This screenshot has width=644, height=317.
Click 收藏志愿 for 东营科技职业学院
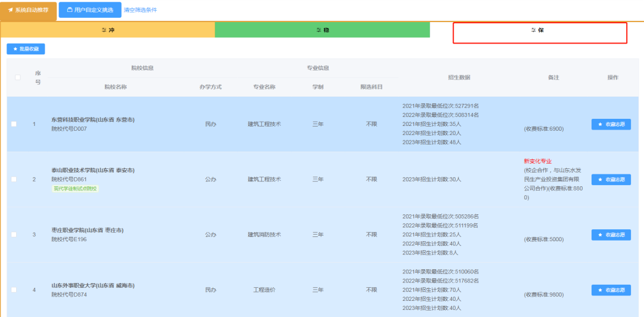[611, 124]
